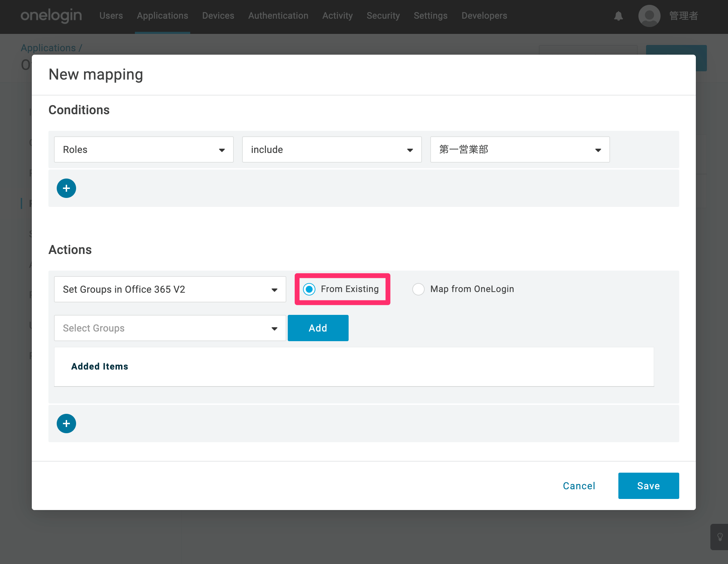Open the Users menu
Viewport: 728px width, 564px height.
(x=111, y=16)
